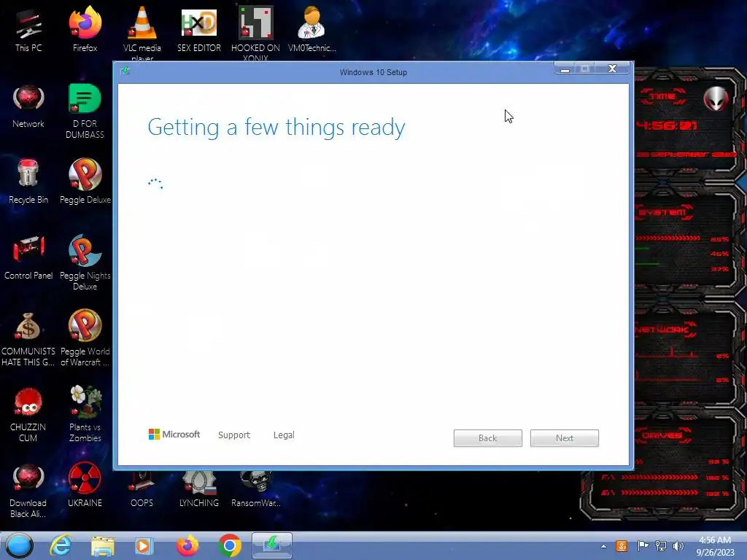Open the Start menu orb
Viewport: 747px width, 560px height.
(20, 545)
